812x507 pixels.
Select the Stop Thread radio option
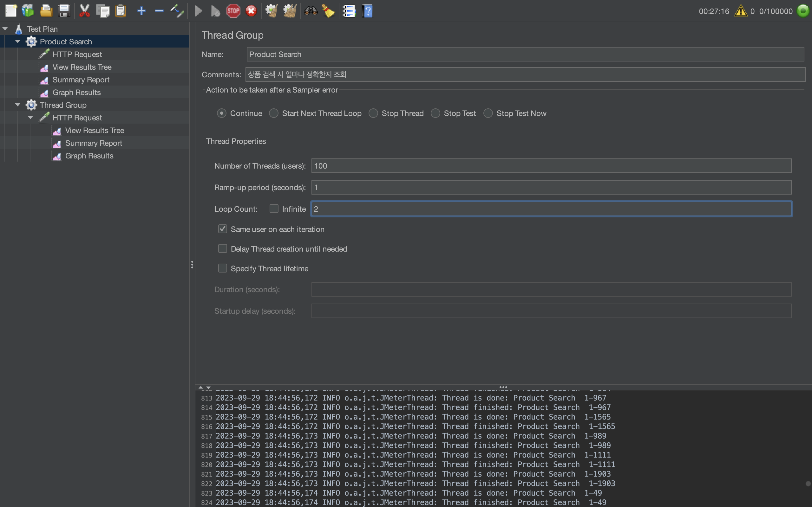click(x=373, y=113)
